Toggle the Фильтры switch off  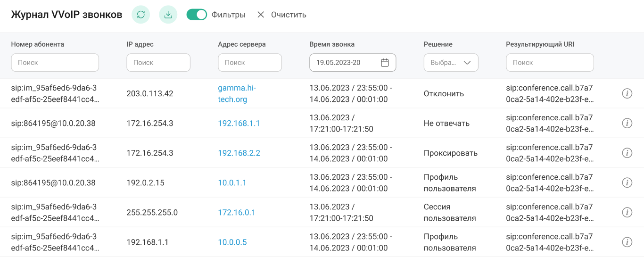pos(197,15)
